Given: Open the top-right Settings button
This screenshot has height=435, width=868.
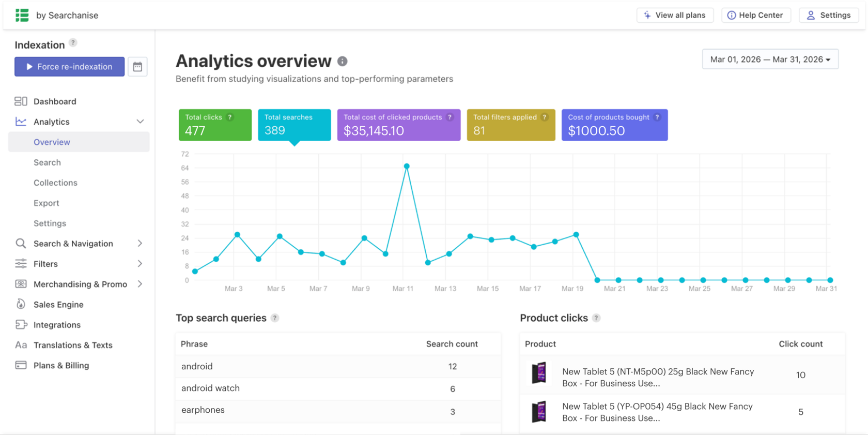Looking at the screenshot, I should pyautogui.click(x=829, y=15).
